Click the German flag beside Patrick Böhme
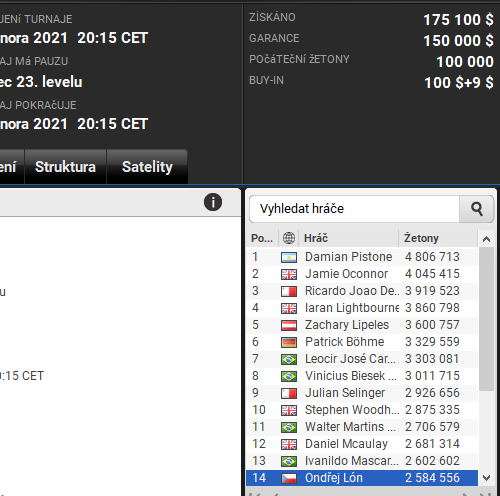 click(x=289, y=342)
